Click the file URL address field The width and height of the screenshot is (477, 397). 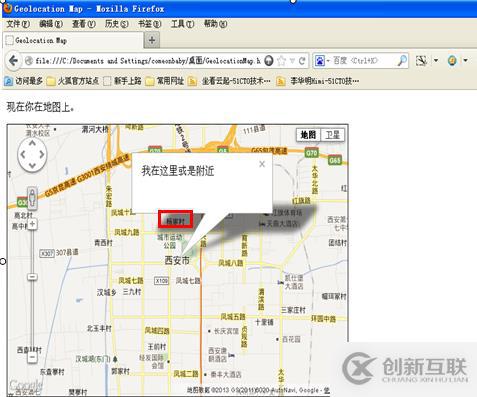tap(148, 61)
